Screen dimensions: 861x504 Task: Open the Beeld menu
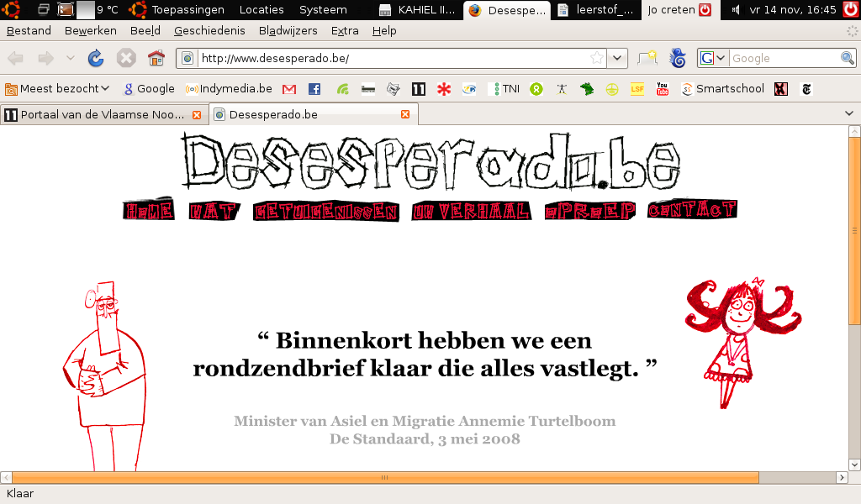click(x=145, y=31)
